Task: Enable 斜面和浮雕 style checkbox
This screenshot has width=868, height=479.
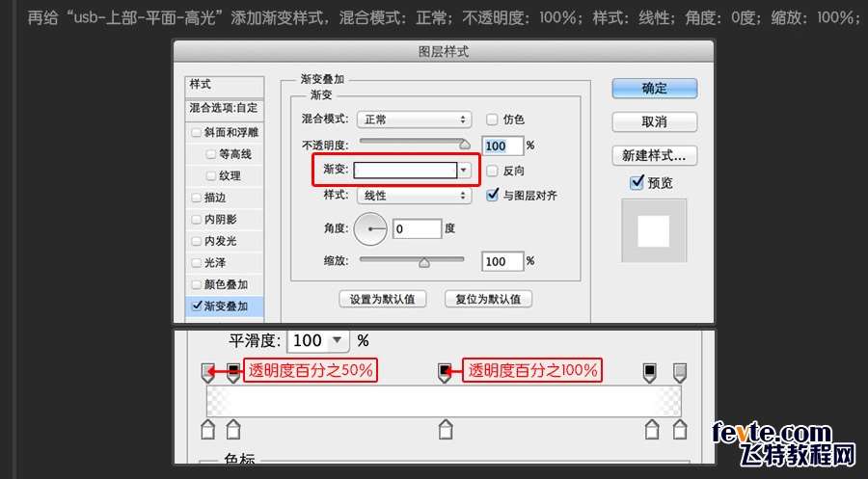Action: tap(197, 133)
